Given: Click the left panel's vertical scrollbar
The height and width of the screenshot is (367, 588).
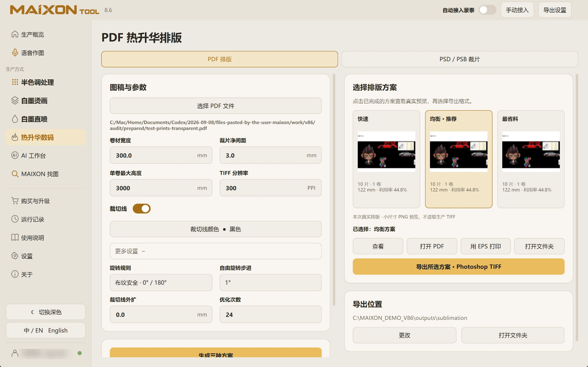Looking at the screenshot, I should click(x=334, y=190).
